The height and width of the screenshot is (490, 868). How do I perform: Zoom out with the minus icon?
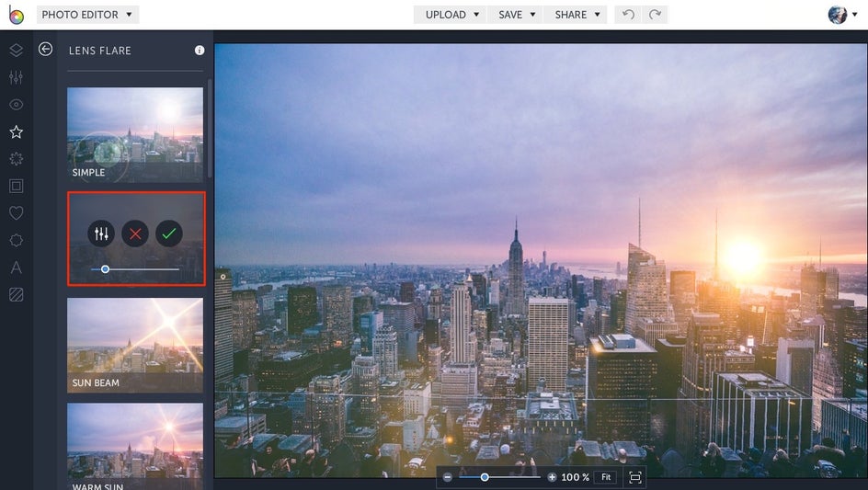(447, 477)
